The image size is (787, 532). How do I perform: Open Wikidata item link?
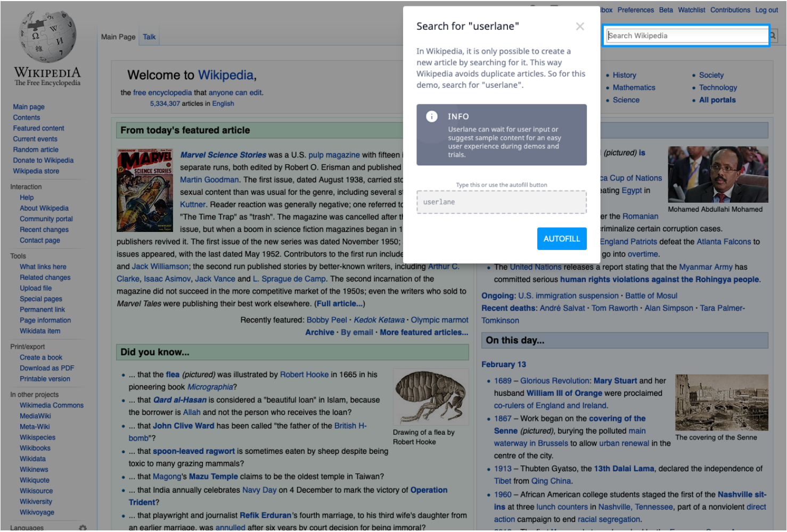tap(40, 330)
